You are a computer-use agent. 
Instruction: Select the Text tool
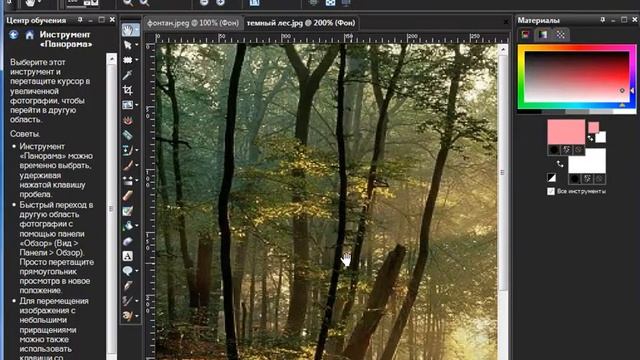coord(127,256)
